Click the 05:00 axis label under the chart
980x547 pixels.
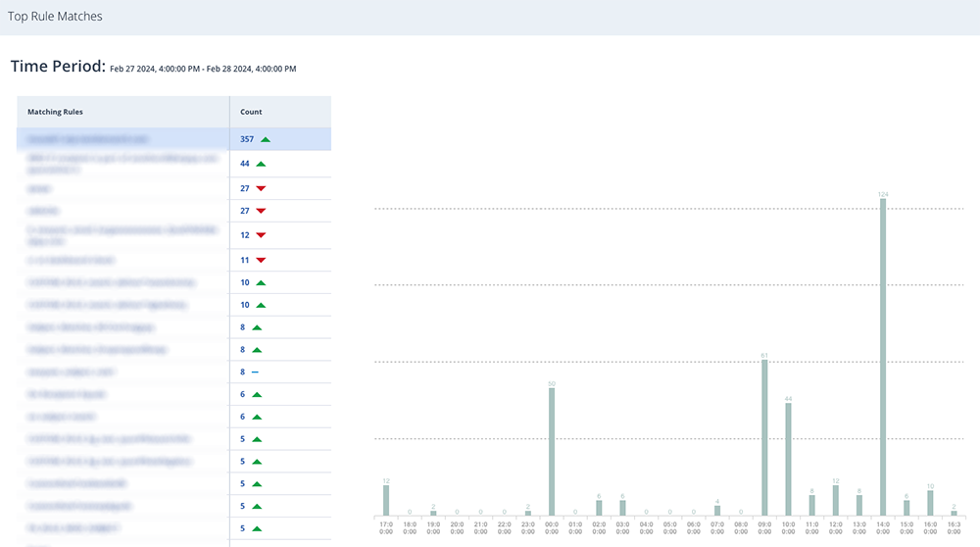coord(670,528)
